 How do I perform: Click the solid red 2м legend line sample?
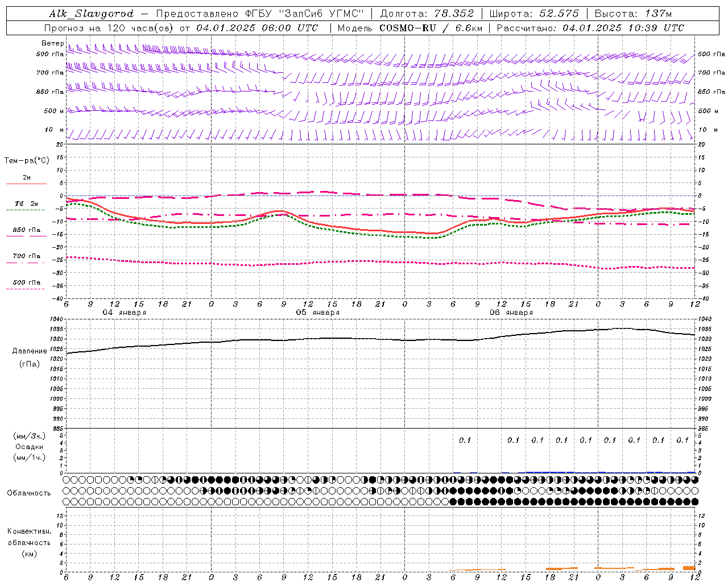pos(26,184)
